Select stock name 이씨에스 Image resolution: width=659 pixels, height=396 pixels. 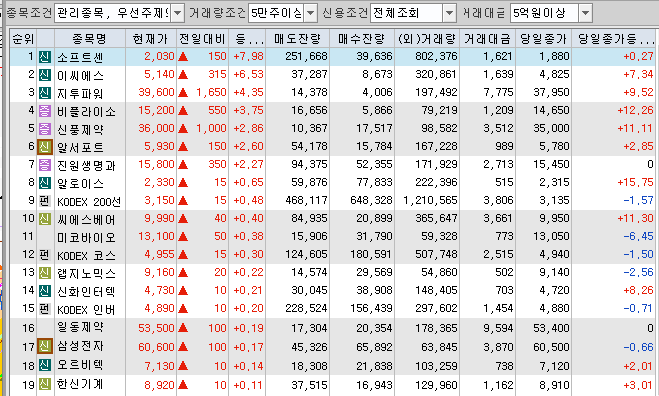[80, 75]
